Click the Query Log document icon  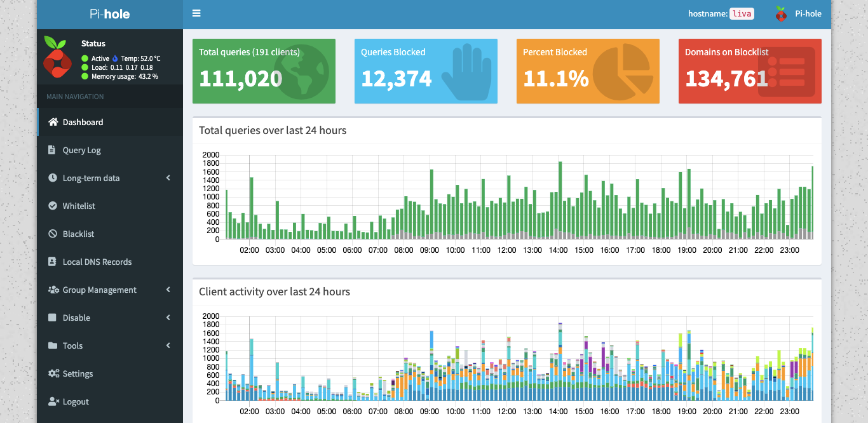(53, 150)
